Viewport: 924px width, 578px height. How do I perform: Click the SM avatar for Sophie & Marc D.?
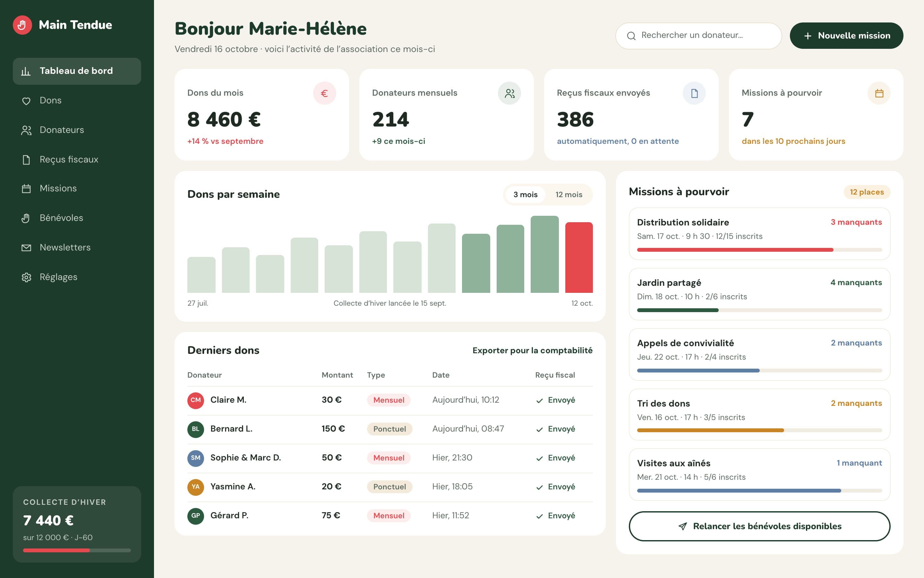pyautogui.click(x=195, y=458)
